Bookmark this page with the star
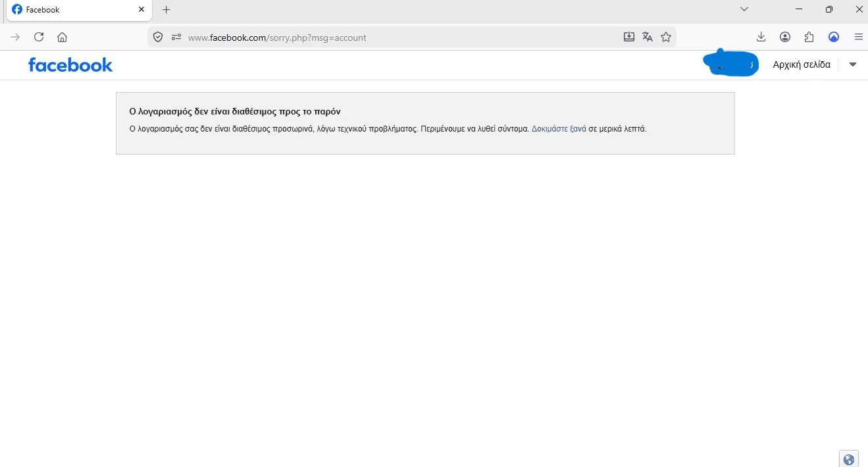 pyautogui.click(x=666, y=37)
